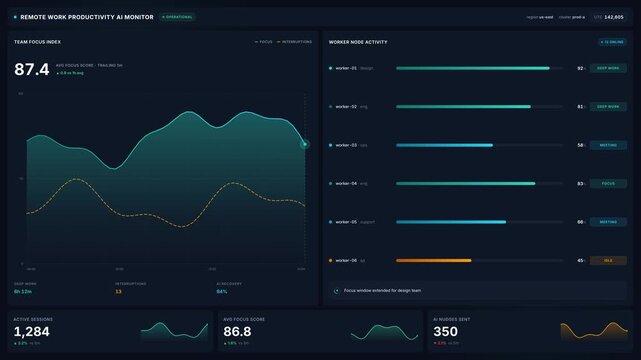Click the AI recovery 94% value
Viewport: 641px width, 360px height.
coord(222,291)
